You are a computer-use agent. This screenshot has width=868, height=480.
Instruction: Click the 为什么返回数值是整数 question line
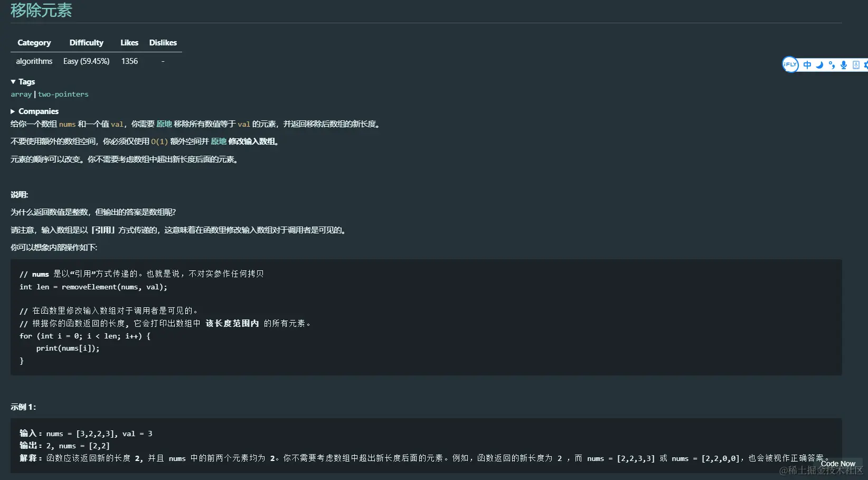[93, 212]
